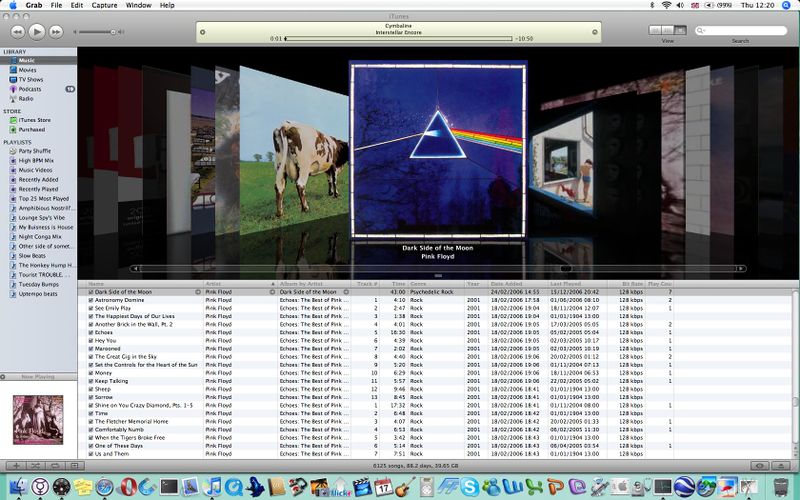Click the add playlist plus button
800x500 pixels.
[16, 466]
